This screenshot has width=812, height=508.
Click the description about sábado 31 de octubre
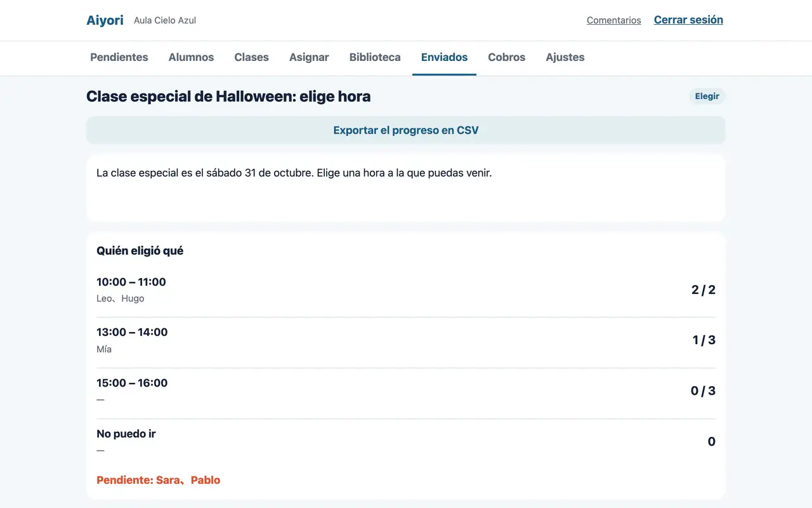click(x=294, y=173)
